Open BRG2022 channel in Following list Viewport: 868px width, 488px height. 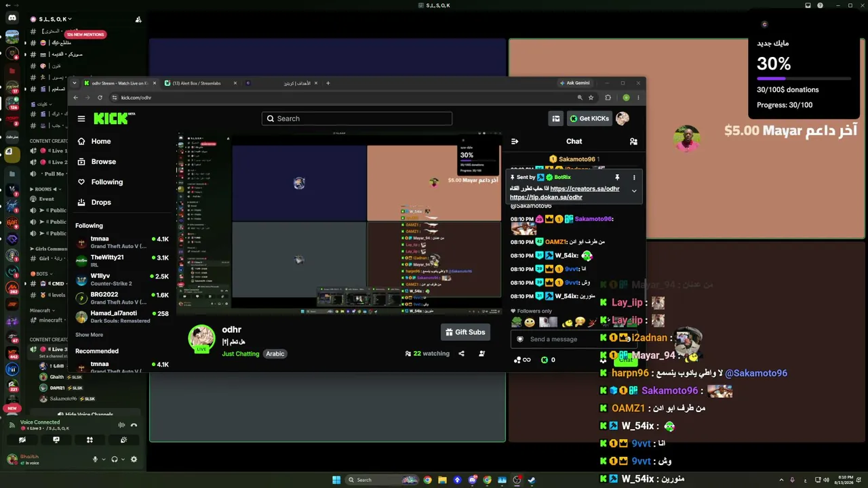[x=122, y=298]
